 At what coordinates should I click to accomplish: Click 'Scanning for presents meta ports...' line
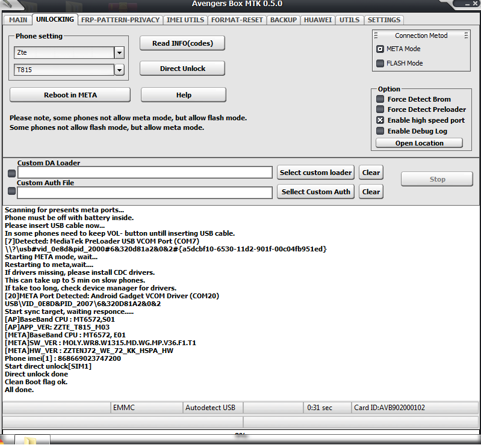(x=64, y=210)
